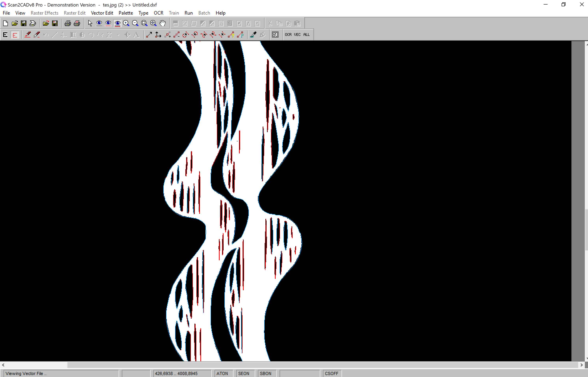Click the horizontal scrollbar thumb
This screenshot has height=377, width=588.
click(323, 365)
